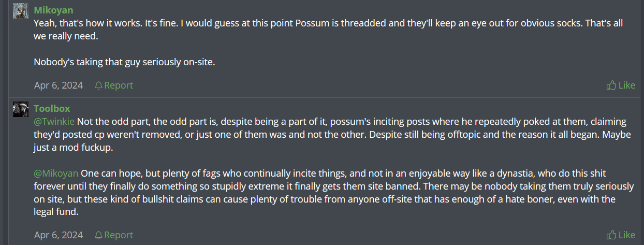Open the Apr 6, 2024 date on Mikoyan's post
644x245 pixels.
[58, 85]
